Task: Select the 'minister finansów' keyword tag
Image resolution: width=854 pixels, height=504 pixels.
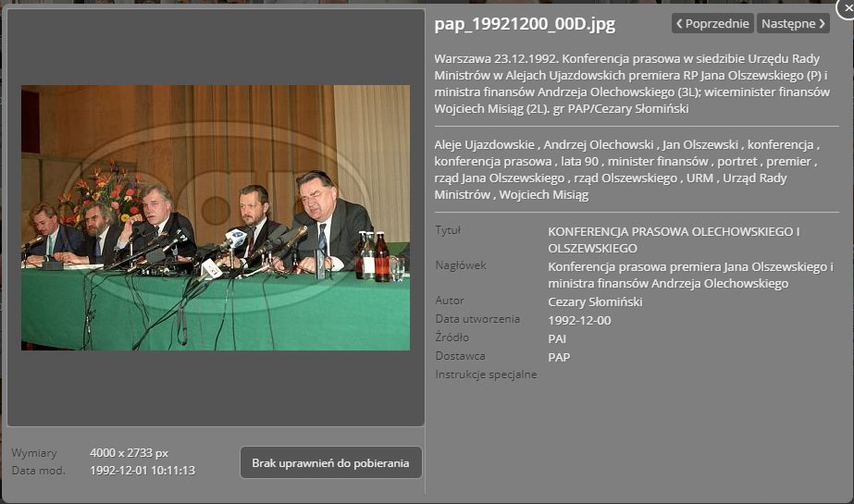Action: 658,162
